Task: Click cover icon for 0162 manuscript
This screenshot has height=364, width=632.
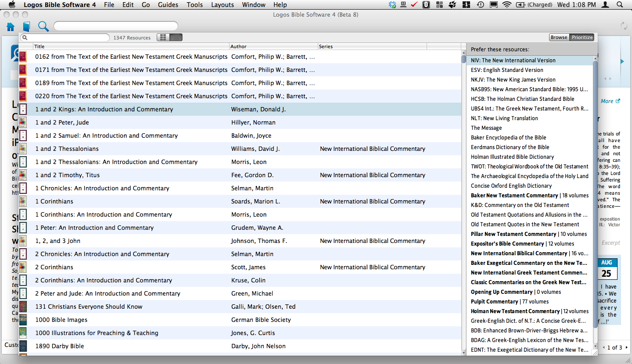Action: (x=23, y=57)
